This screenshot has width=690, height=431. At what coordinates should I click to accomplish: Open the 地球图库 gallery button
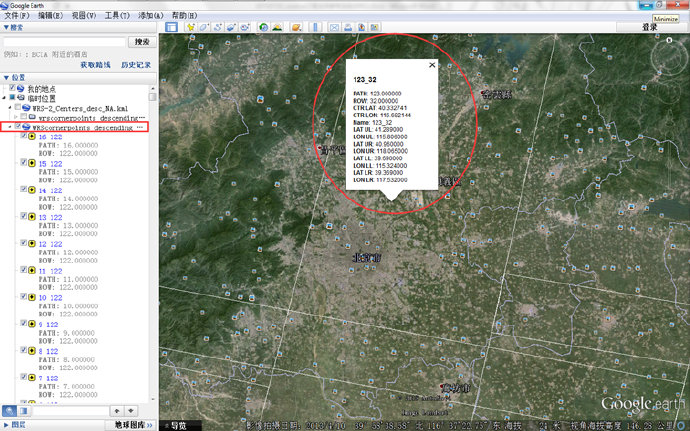tap(133, 425)
